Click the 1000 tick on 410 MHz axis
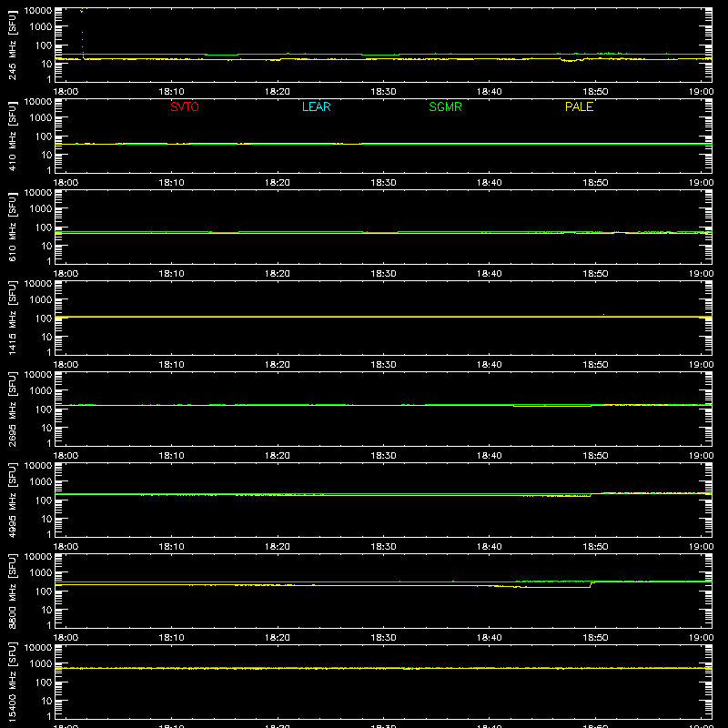Screen dimensions: 728x728 point(41,118)
